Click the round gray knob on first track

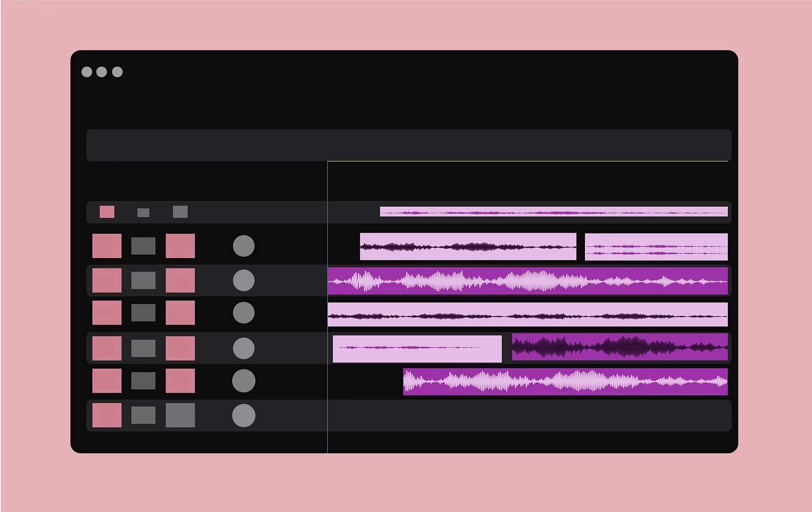coord(244,246)
